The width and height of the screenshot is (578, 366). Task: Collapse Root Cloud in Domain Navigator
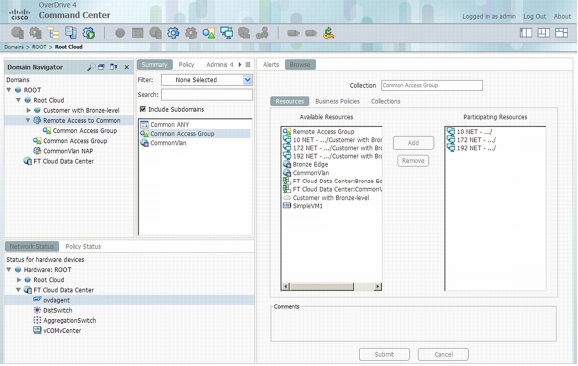point(18,100)
